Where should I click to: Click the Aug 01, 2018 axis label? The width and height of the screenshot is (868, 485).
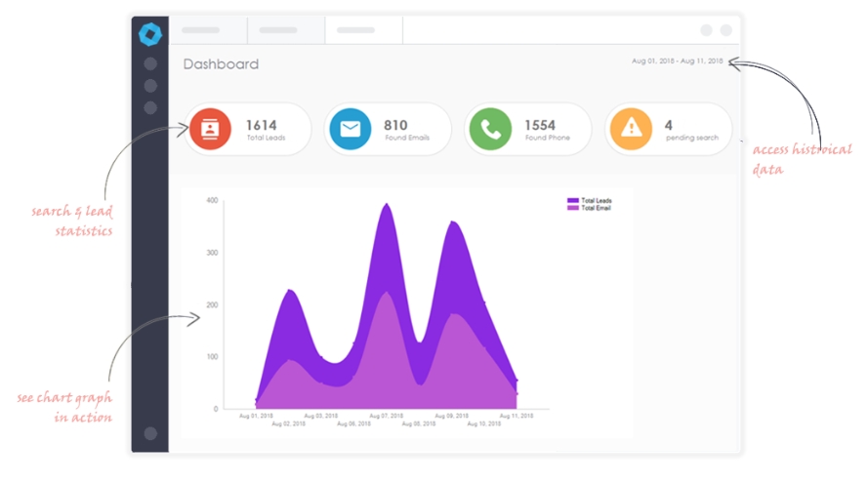pos(257,416)
